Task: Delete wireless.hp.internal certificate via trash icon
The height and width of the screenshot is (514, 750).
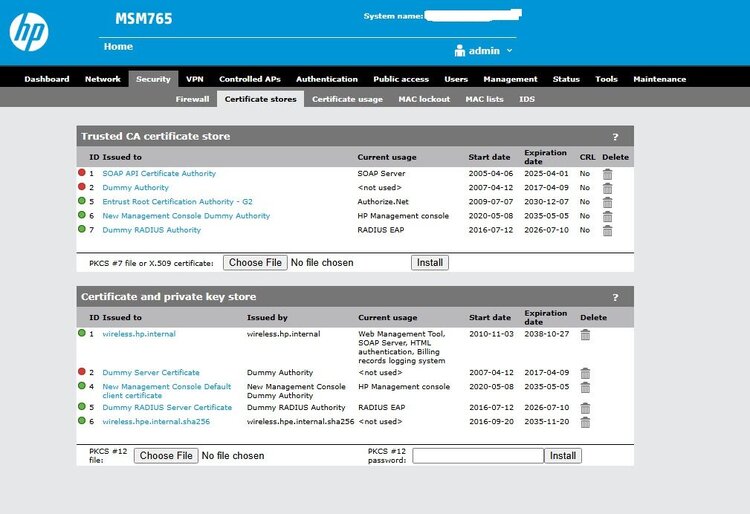Action: (x=585, y=335)
